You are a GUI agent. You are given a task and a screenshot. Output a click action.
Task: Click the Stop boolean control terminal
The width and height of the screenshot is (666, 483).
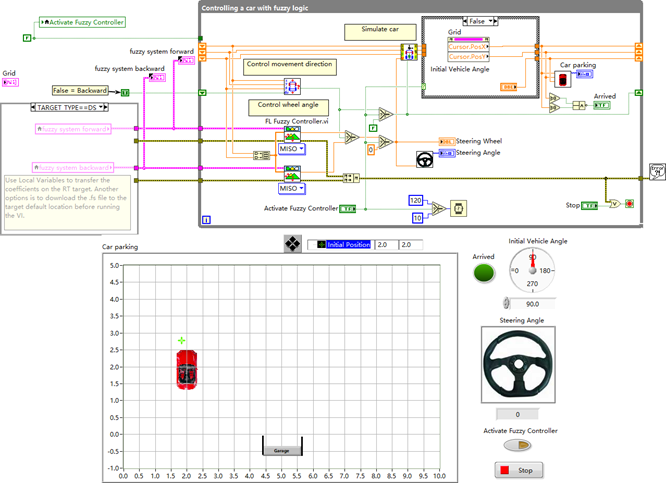589,206
